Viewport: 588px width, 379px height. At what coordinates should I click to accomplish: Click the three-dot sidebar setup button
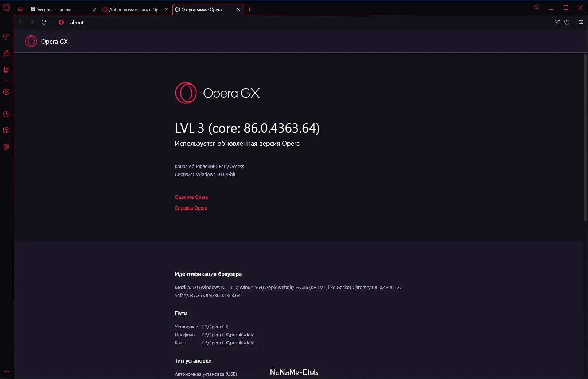[7, 372]
